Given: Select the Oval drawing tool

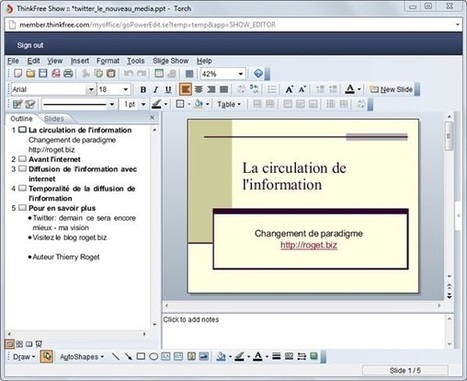Looking at the screenshot, I should (x=154, y=357).
